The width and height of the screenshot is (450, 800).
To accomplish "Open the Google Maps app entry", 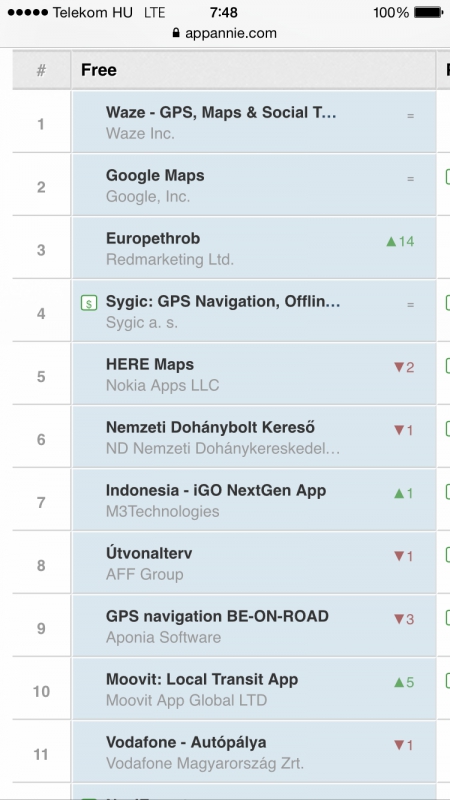I will 155,176.
